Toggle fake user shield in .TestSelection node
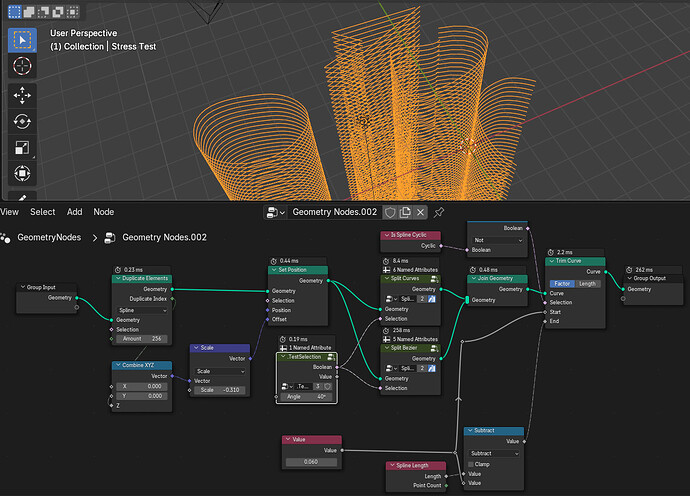The image size is (690, 496). (x=327, y=386)
